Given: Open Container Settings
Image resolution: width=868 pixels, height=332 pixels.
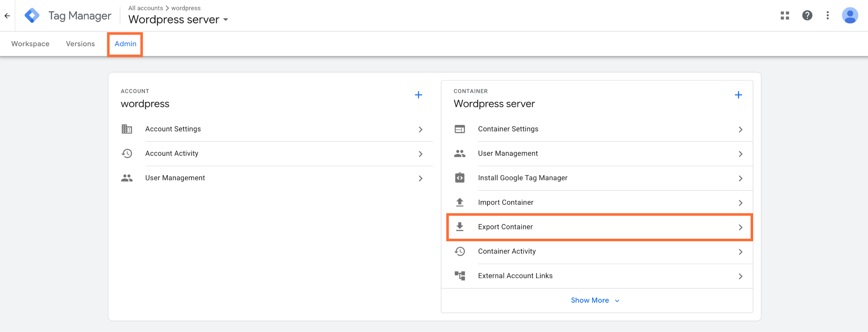Looking at the screenshot, I should (x=597, y=129).
